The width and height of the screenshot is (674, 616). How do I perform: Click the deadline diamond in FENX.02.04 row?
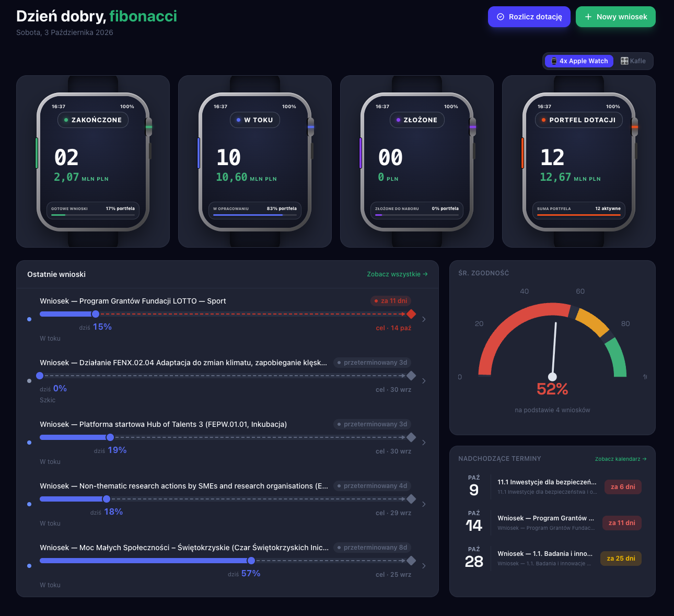tap(411, 376)
